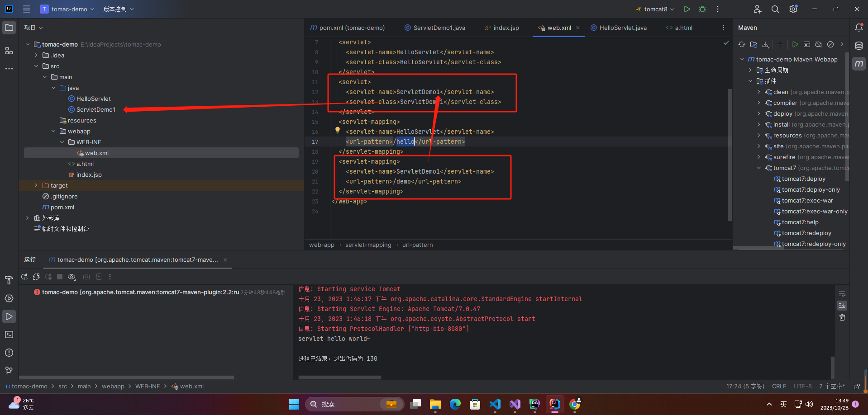Add Maven project with plus icon
The height and width of the screenshot is (415, 868).
click(x=780, y=44)
